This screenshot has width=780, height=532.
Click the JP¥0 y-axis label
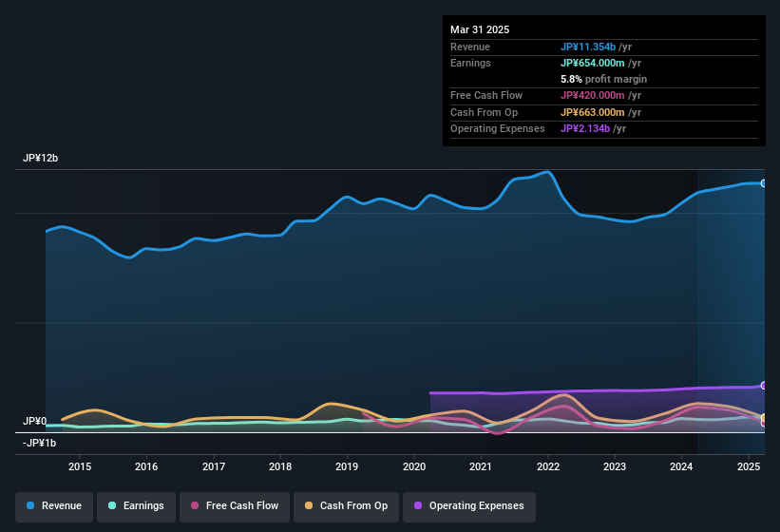(x=34, y=421)
